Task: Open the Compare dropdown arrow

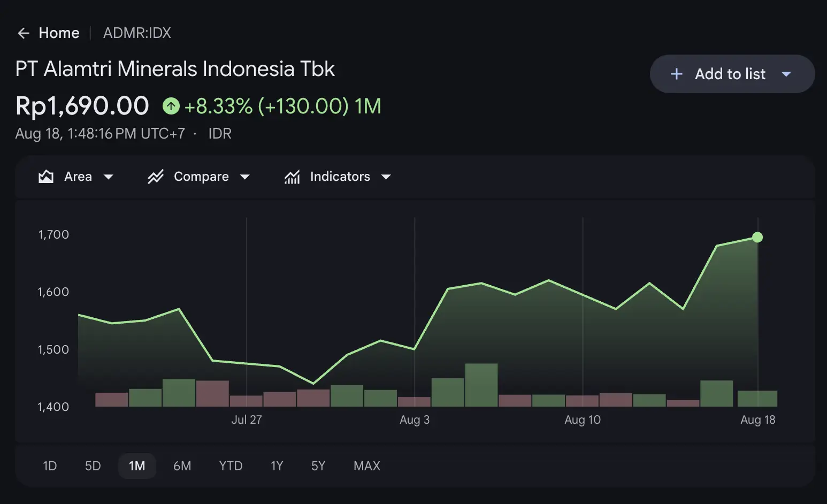Action: click(245, 177)
